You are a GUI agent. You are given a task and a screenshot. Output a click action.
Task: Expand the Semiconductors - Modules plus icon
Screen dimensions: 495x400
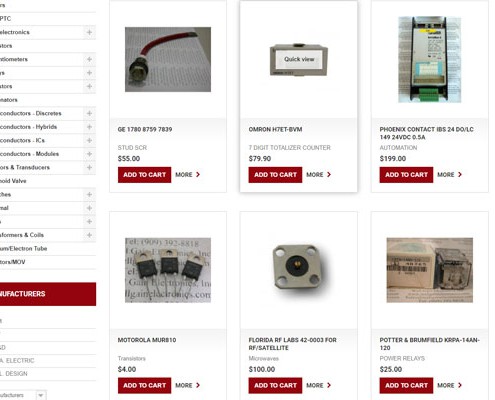[89, 154]
